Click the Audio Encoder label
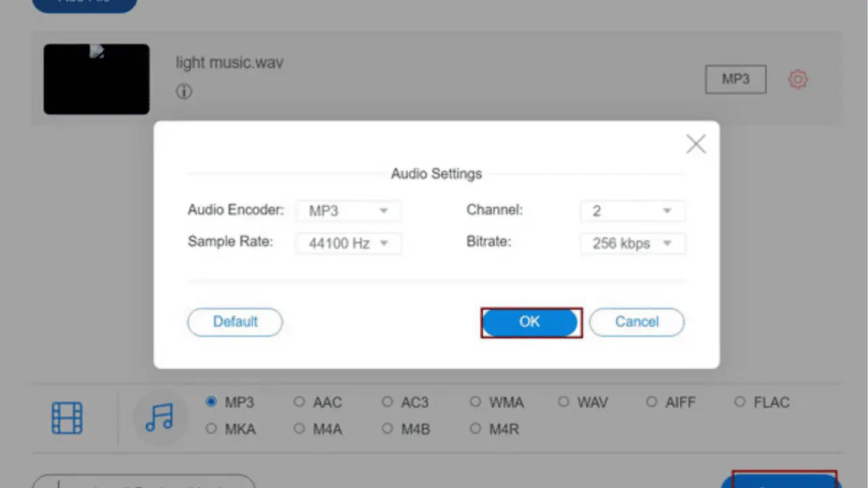868x488 pixels. point(235,210)
